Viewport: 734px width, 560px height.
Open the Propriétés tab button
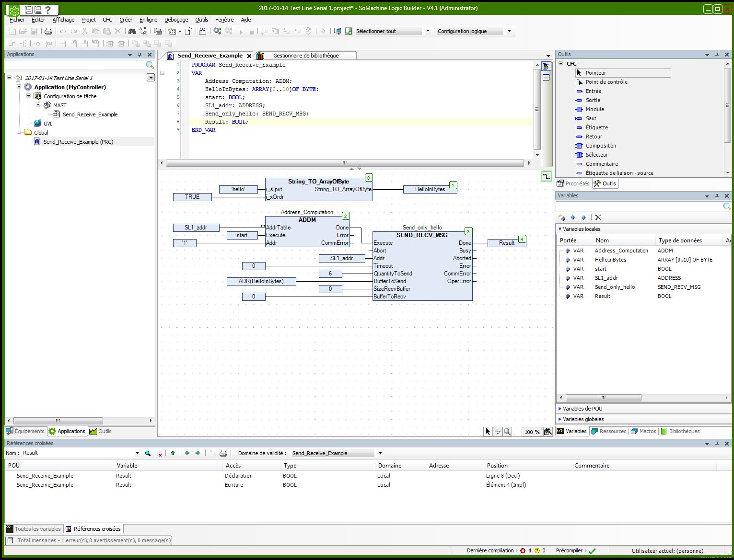point(573,183)
